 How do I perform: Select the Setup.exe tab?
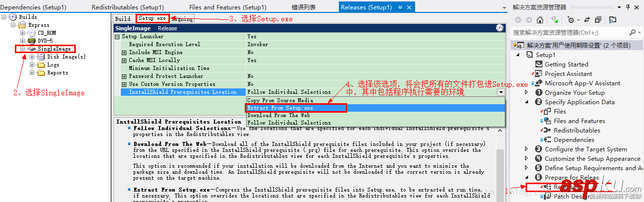point(152,18)
